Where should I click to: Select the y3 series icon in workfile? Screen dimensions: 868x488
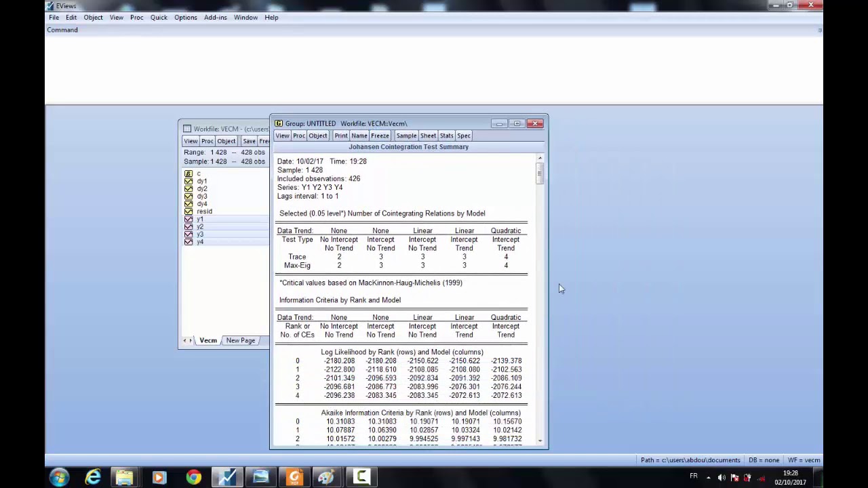pos(189,234)
